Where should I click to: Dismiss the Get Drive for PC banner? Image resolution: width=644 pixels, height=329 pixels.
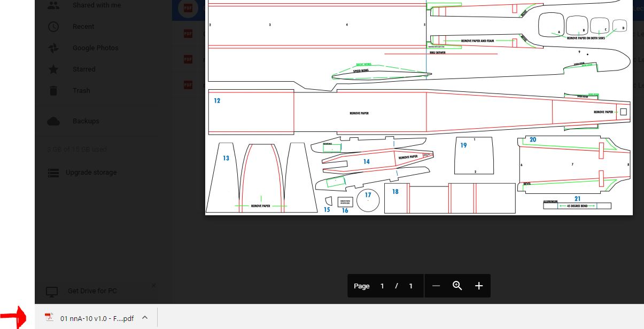[x=154, y=286]
